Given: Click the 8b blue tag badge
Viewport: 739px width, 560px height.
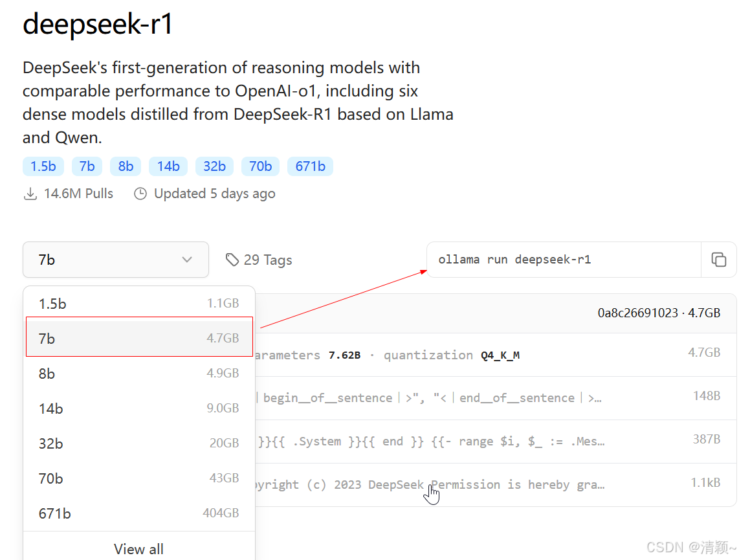Looking at the screenshot, I should 126,166.
